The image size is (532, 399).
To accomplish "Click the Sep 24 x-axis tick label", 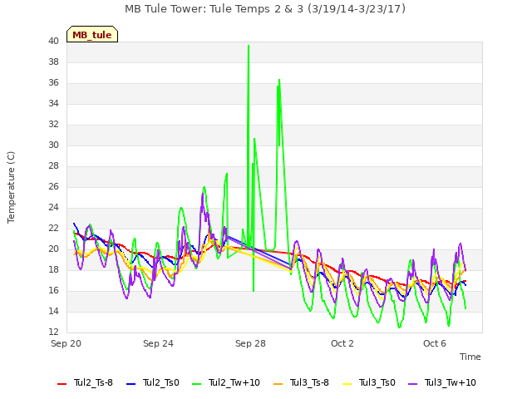I will (x=158, y=343).
